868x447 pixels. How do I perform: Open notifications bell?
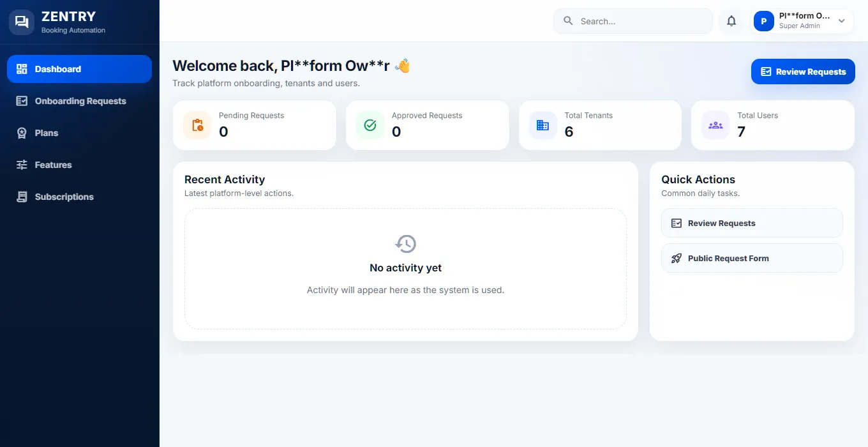pos(731,21)
